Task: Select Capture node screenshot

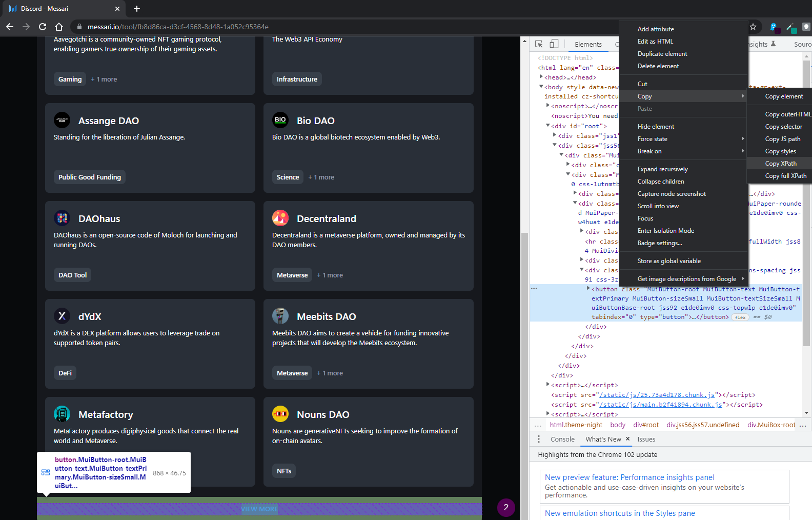Action: [x=683, y=194]
